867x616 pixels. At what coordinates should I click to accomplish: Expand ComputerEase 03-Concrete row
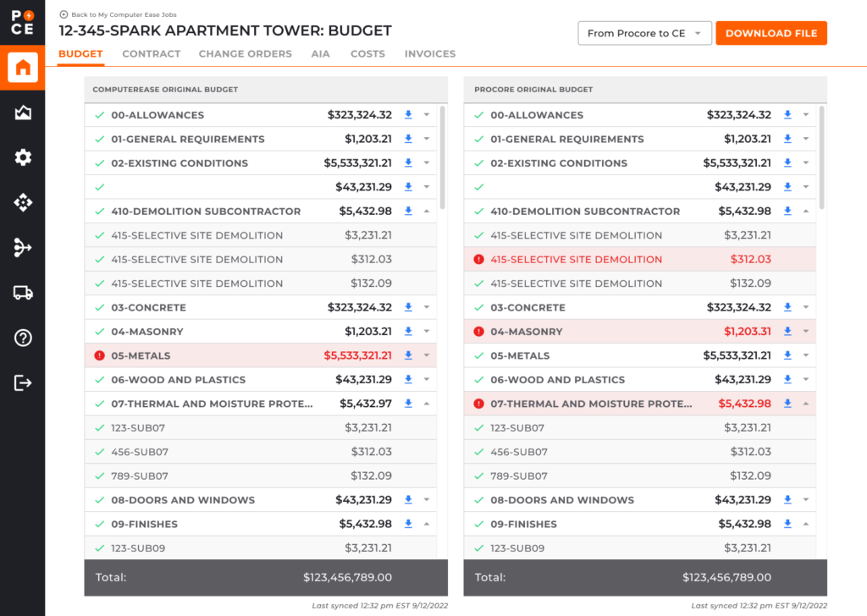pyautogui.click(x=427, y=307)
